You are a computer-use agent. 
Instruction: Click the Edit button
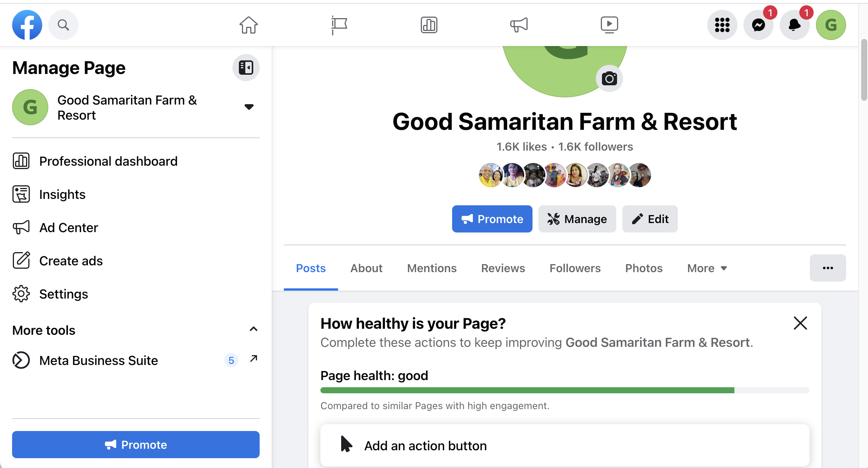pos(649,219)
